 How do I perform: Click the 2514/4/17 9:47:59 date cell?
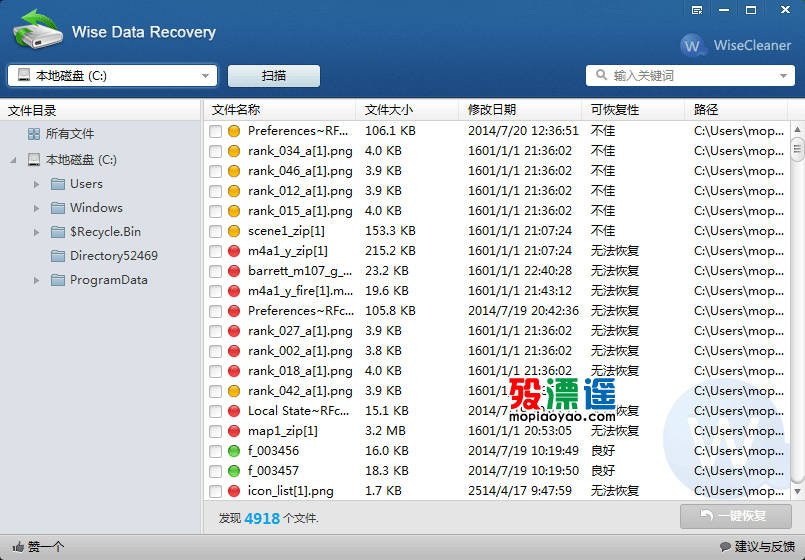[520, 491]
